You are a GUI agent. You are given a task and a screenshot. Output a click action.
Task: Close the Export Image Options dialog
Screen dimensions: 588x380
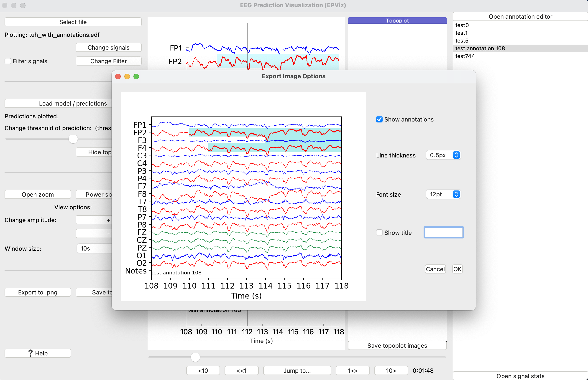118,76
